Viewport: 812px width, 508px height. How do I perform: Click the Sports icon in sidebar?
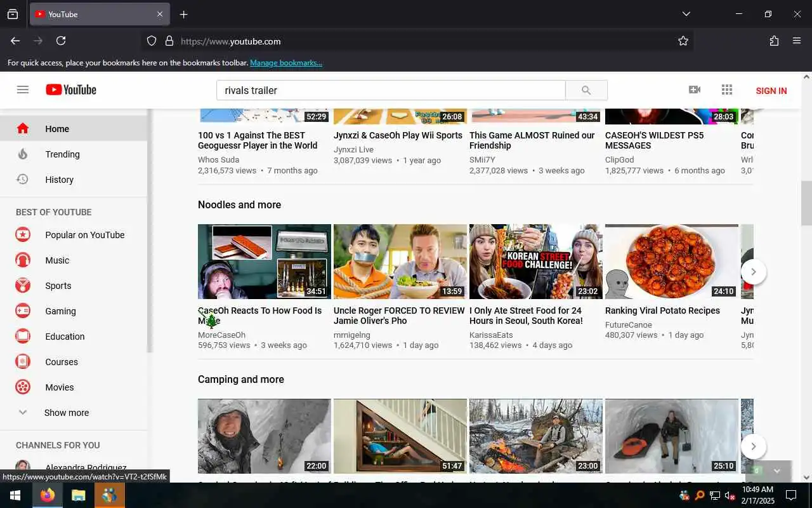tap(23, 286)
